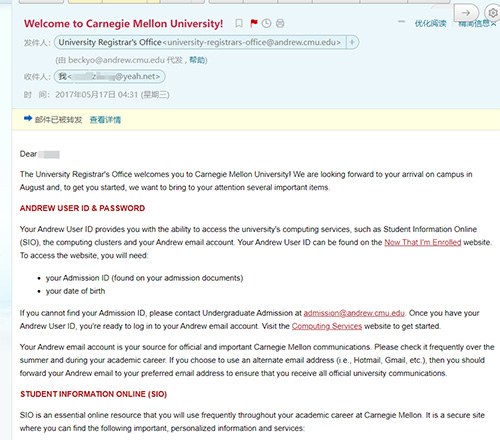The height and width of the screenshot is (440, 500).
Task: Print the email using the printer icon
Action: [280, 23]
